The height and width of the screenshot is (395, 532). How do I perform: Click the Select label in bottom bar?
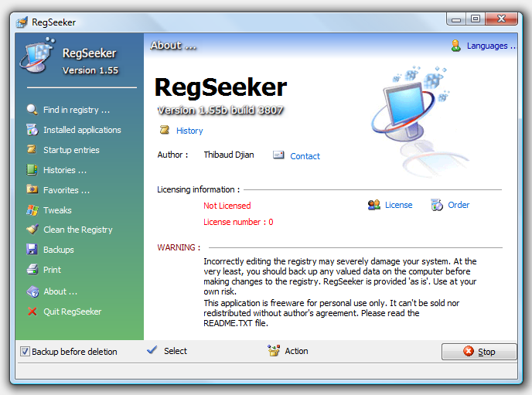(176, 351)
